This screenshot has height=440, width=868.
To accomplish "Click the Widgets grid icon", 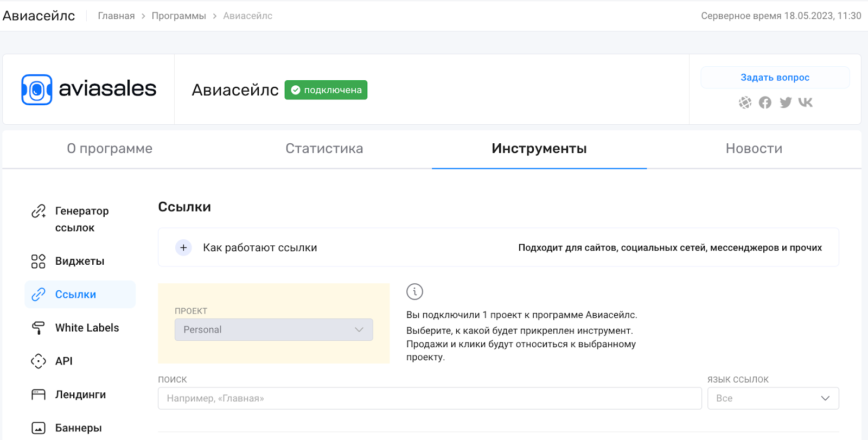I will (x=39, y=262).
